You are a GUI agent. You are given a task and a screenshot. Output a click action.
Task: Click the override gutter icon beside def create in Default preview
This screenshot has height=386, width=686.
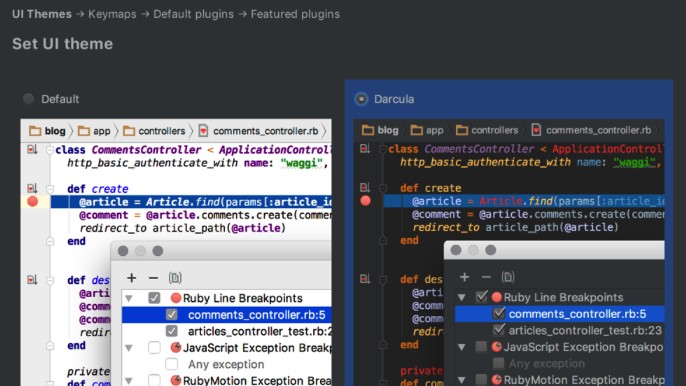tap(32, 189)
